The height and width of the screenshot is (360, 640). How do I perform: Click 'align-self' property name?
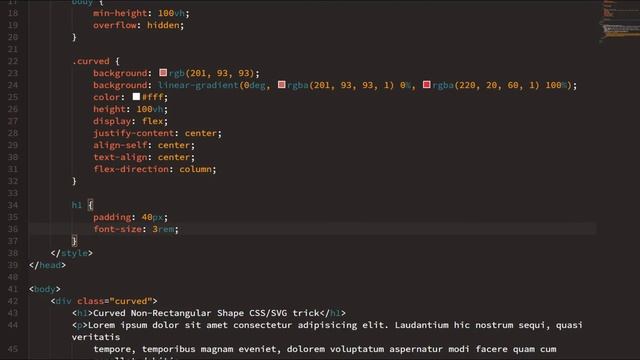coord(120,145)
